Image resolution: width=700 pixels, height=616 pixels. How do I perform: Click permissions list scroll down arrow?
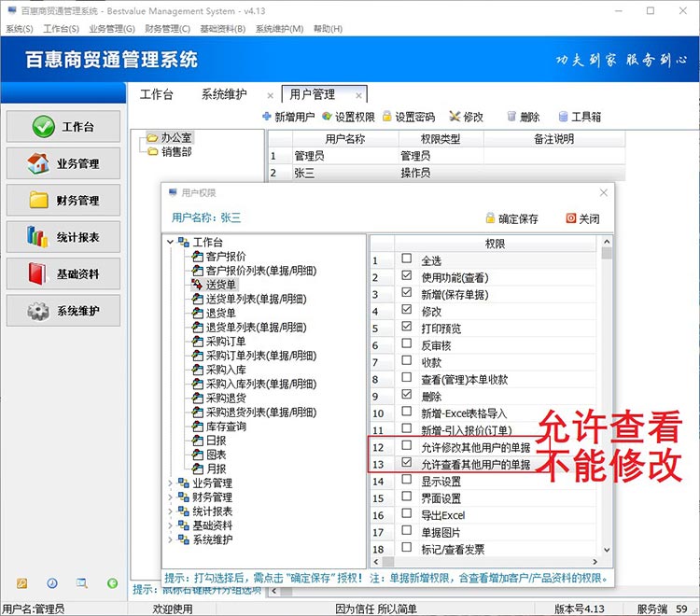pyautogui.click(x=607, y=550)
